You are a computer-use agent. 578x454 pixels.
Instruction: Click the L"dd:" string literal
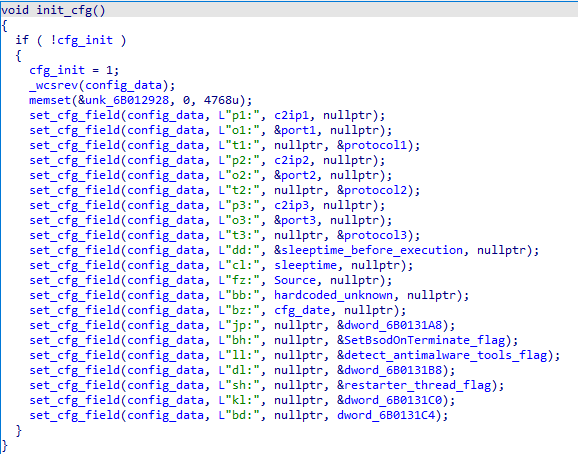[x=239, y=250]
